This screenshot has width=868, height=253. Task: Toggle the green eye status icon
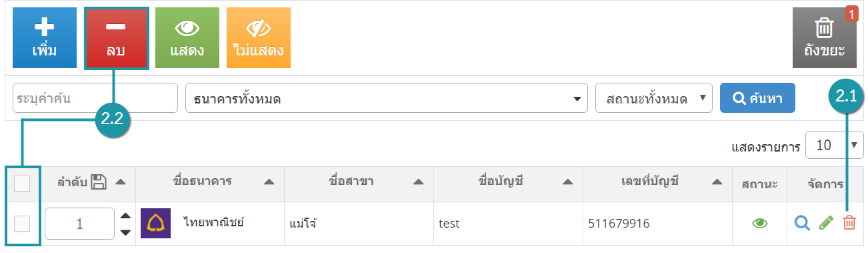coord(760,224)
